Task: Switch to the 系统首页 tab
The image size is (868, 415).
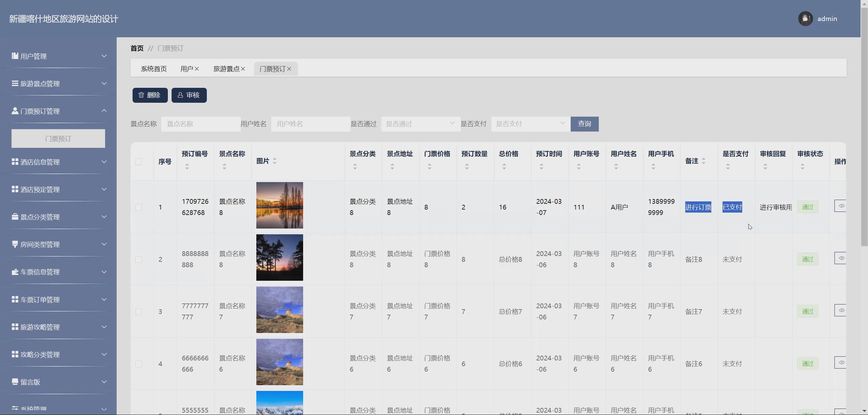Action: (x=154, y=69)
